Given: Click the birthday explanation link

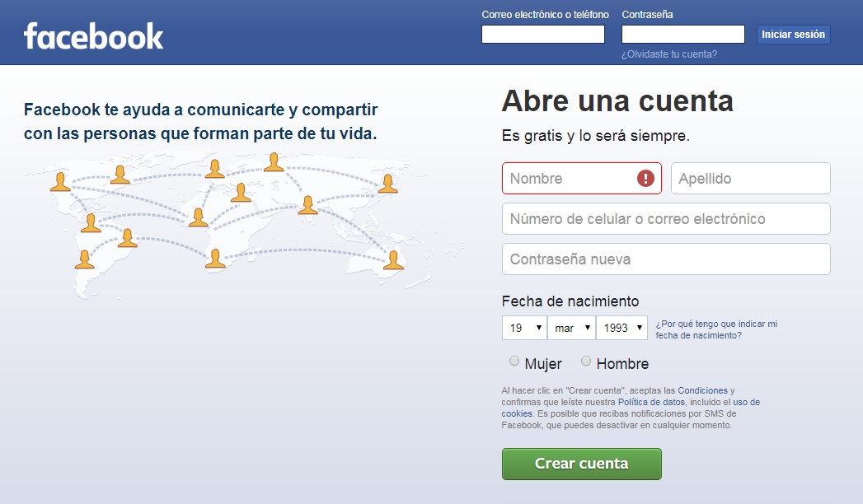Looking at the screenshot, I should point(716,329).
